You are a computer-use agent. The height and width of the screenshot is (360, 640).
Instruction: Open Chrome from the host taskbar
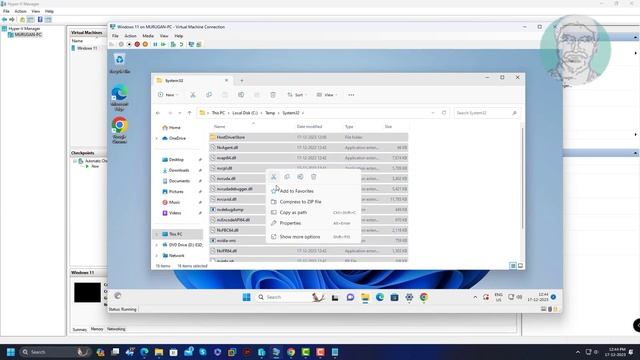[291, 352]
